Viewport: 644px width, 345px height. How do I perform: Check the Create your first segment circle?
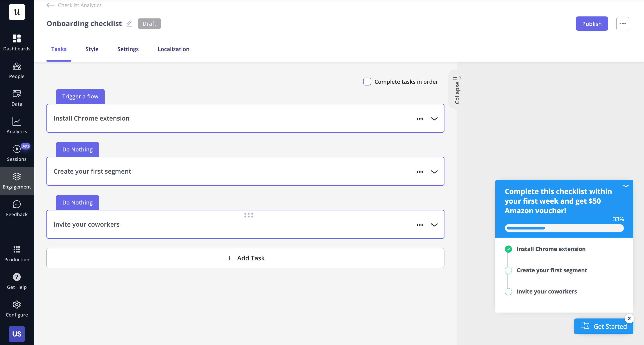(509, 270)
